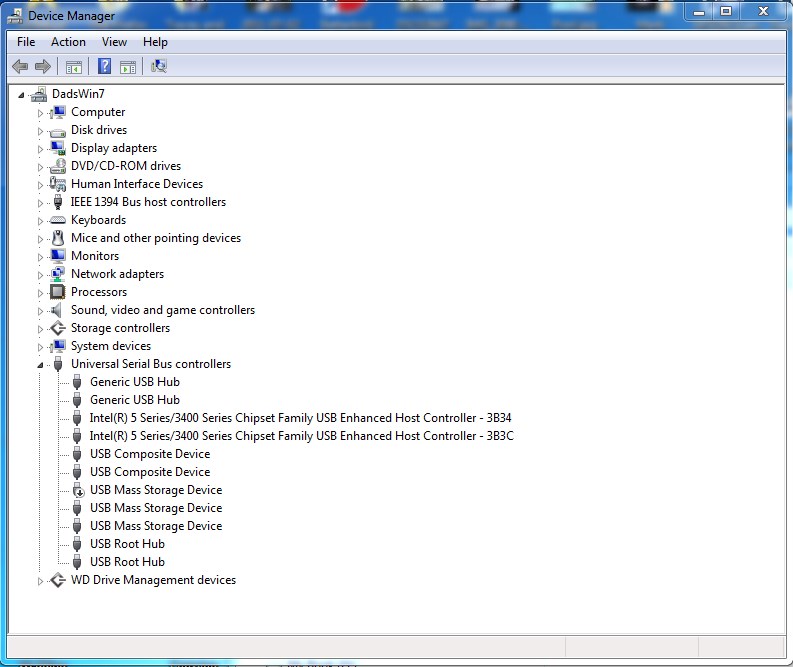Expand the Display adapters arrow

click(x=40, y=149)
